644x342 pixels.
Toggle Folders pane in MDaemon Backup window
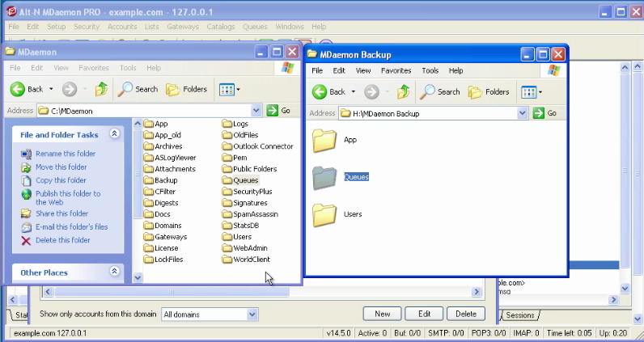(x=489, y=92)
